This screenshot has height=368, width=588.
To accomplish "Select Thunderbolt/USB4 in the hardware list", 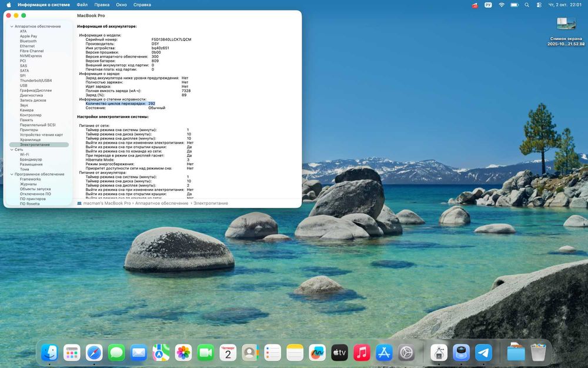I will tap(35, 81).
